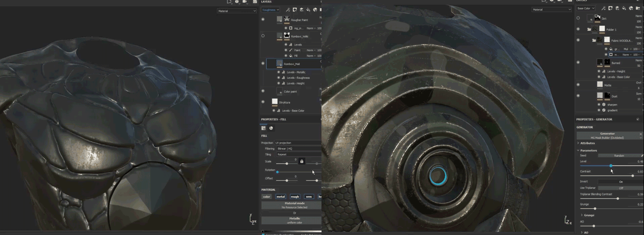The width and height of the screenshot is (644, 235).
Task: Toggle the rough material channel
Action: pyautogui.click(x=295, y=197)
